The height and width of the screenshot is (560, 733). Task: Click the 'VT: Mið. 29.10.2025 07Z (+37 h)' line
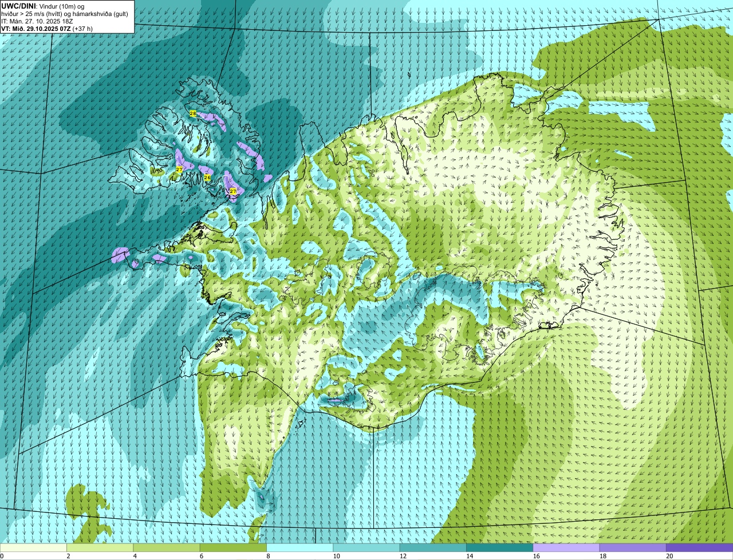(47, 28)
